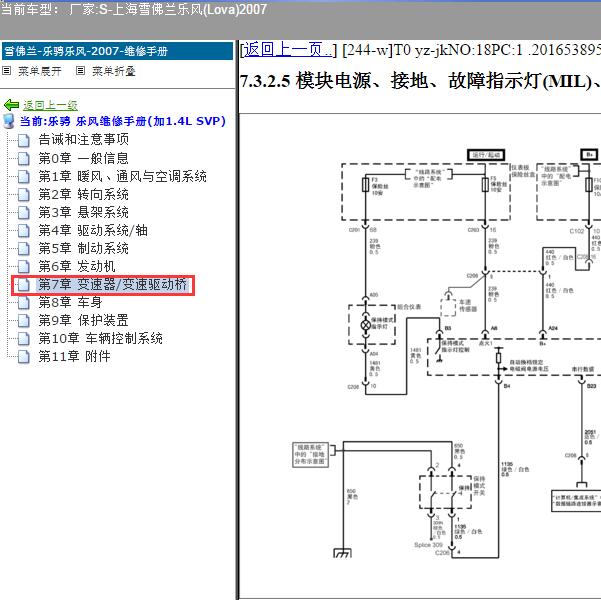This screenshot has width=601, height=600.
Task: Select the current manual root node icon
Action: 9,121
